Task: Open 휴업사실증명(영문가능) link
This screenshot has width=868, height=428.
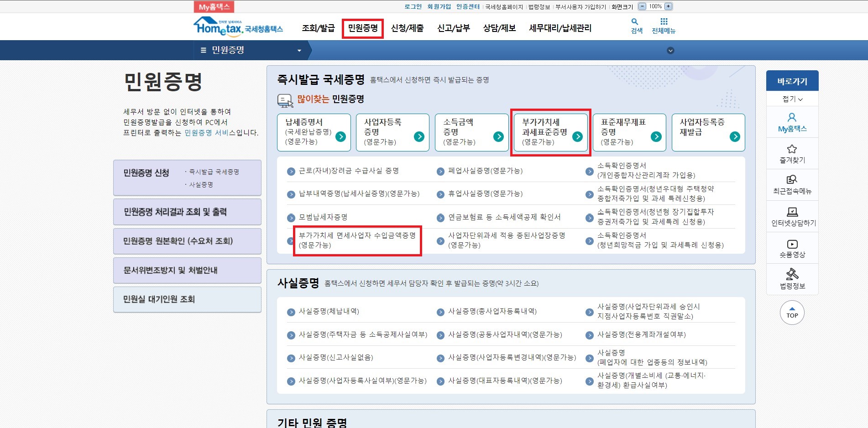Action: pyautogui.click(x=486, y=193)
